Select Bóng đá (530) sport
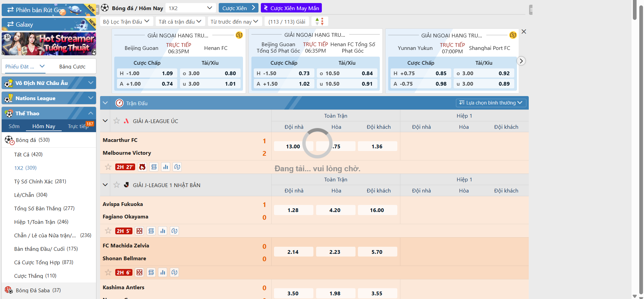The image size is (644, 299). 49,140
